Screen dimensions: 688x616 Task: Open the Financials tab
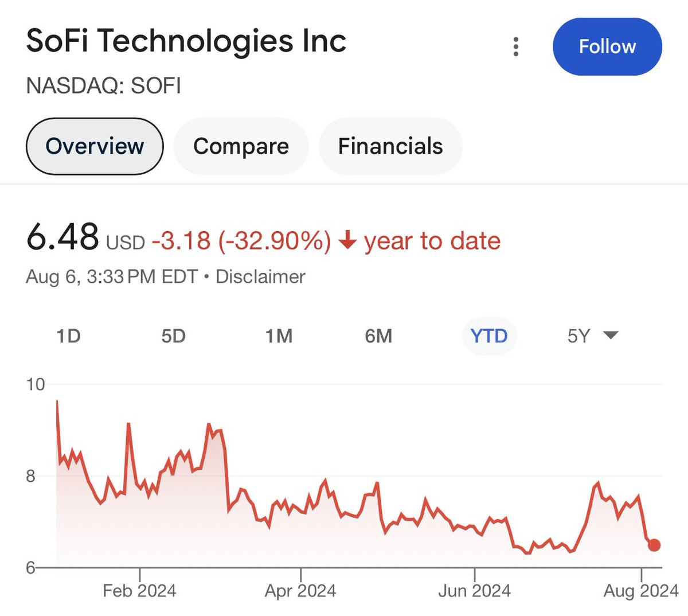pos(390,146)
